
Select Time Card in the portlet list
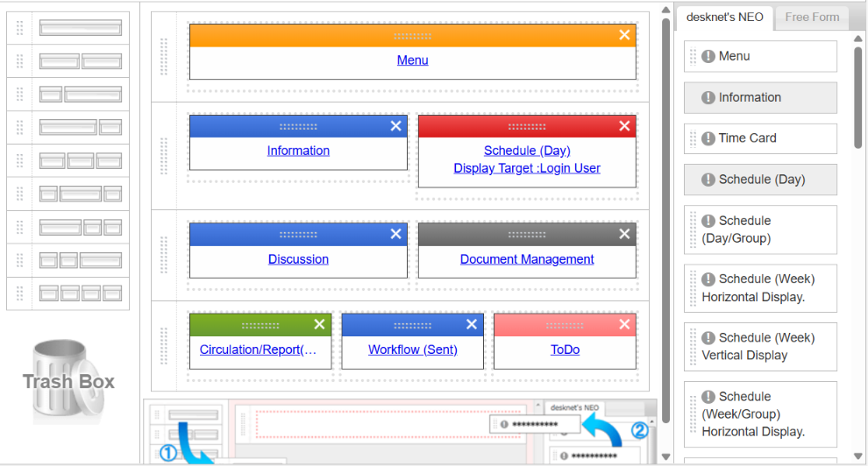pyautogui.click(x=761, y=138)
